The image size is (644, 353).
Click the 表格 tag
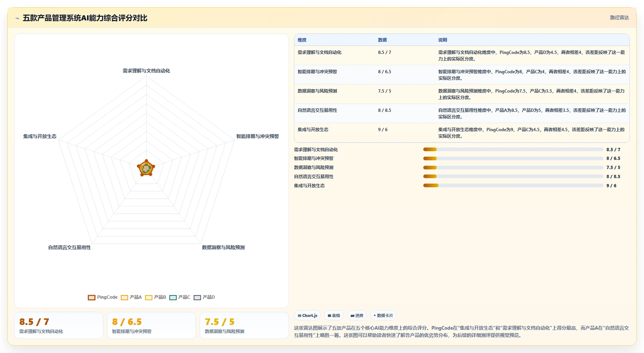click(334, 315)
